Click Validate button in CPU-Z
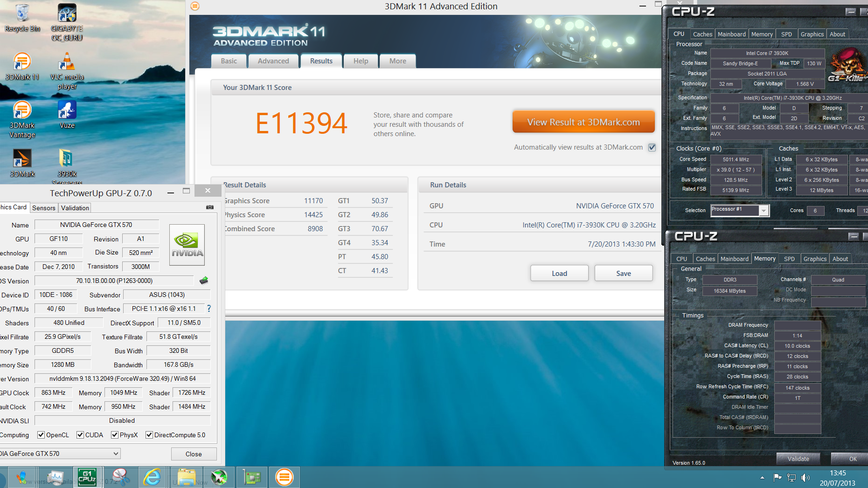The width and height of the screenshot is (868, 488). coord(798,459)
